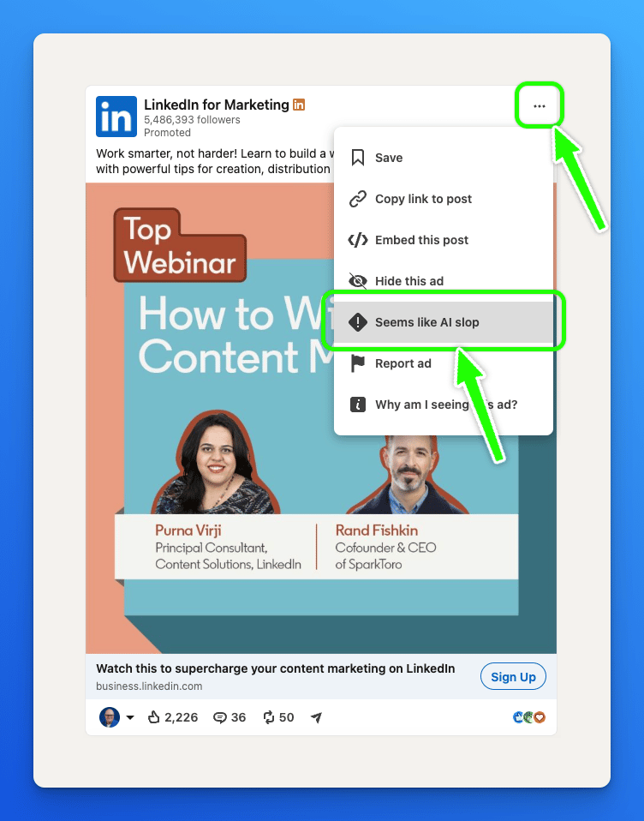Screen dimensions: 644x821
Task: Select Seems like AI slop option
Action: 443,322
